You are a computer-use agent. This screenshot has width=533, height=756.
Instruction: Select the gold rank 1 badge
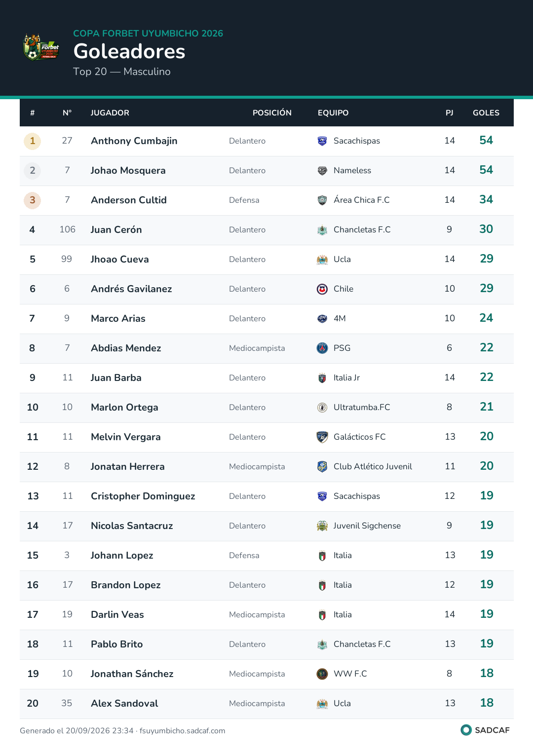point(33,141)
